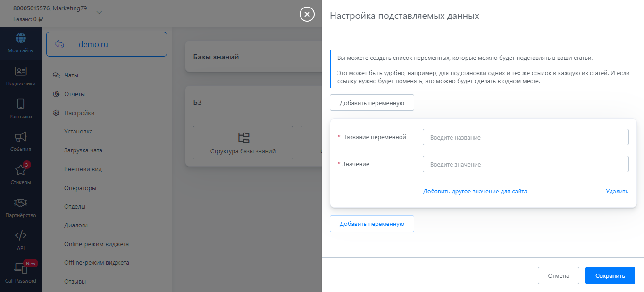Click top Добавить переменную button

[x=372, y=103]
